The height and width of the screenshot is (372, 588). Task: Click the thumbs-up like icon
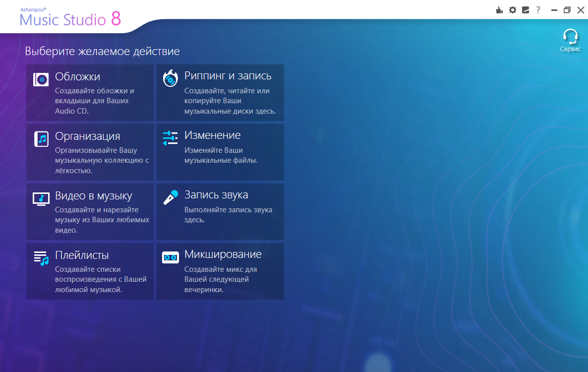click(x=499, y=10)
